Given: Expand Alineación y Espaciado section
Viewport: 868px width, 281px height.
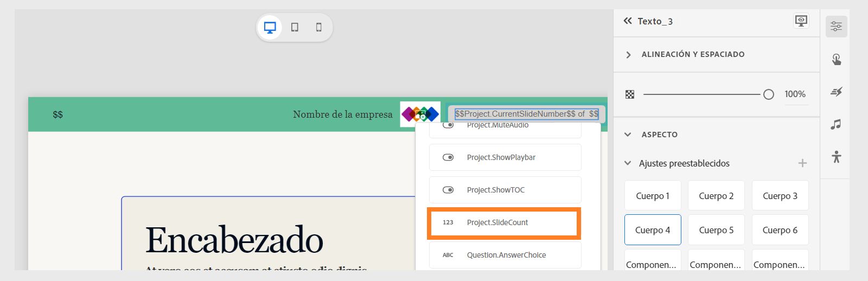Looking at the screenshot, I should click(628, 54).
